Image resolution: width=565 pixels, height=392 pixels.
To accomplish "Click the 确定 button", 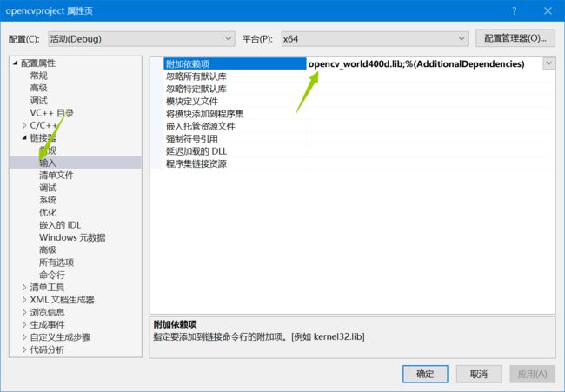I will (425, 374).
